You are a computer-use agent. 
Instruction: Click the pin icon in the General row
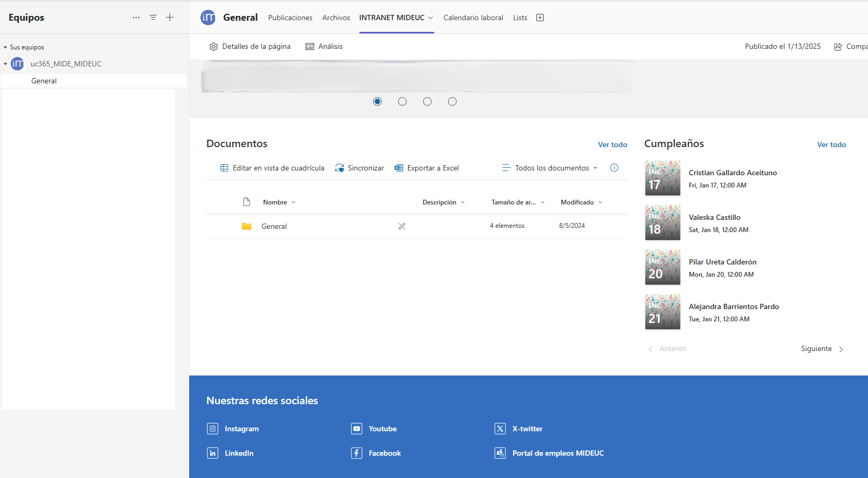click(402, 226)
